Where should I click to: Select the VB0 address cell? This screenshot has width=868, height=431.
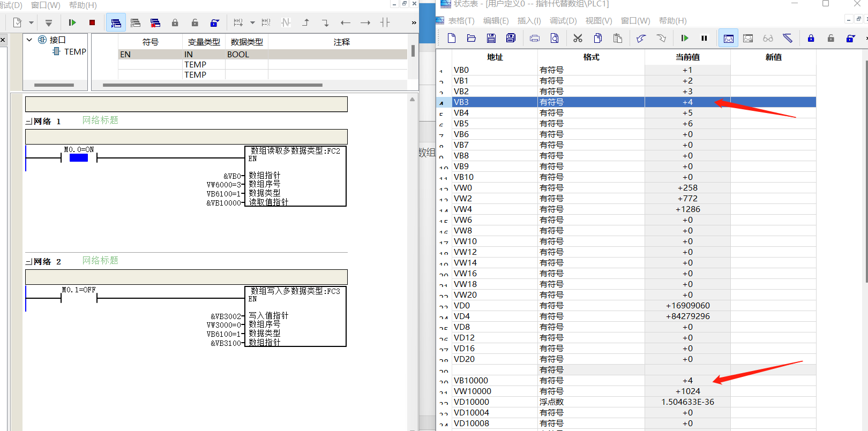(495, 70)
